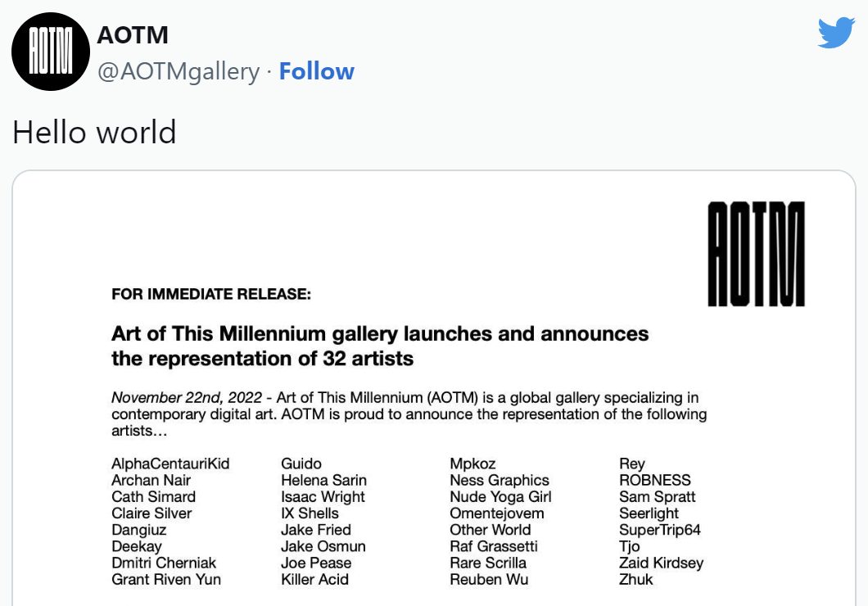Select artist name Helena Sarin

[x=323, y=480]
